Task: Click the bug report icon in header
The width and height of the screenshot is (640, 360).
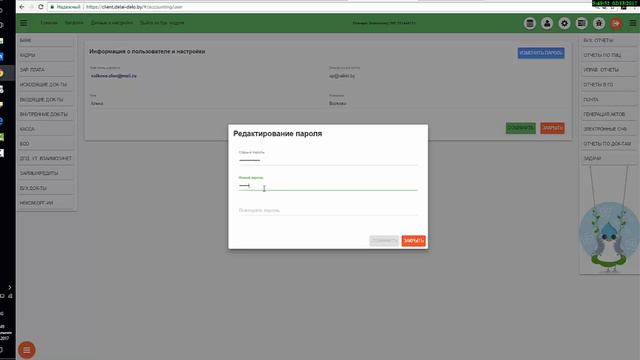Action: tap(599, 23)
